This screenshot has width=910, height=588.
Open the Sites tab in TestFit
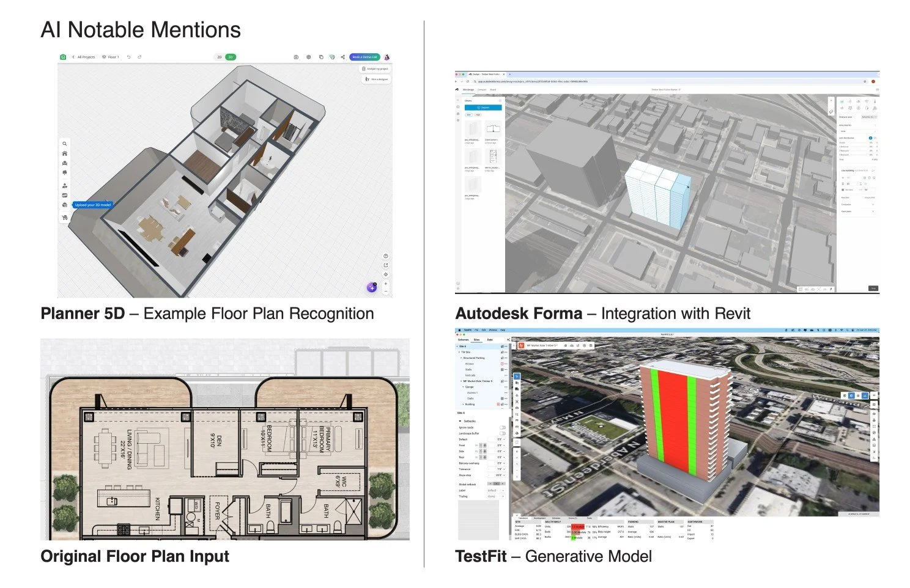click(x=476, y=340)
